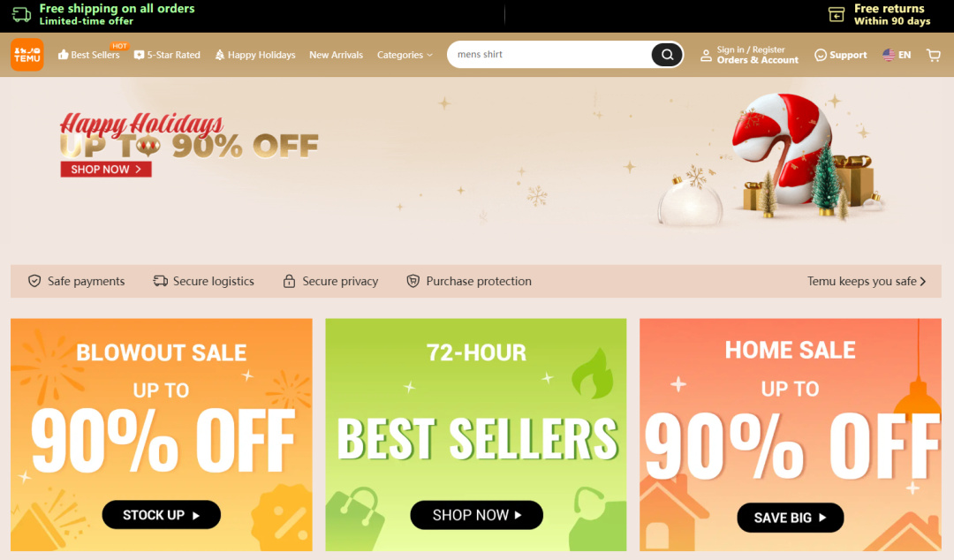Open the shopping cart icon
Screen dimensions: 954x560
934,55
